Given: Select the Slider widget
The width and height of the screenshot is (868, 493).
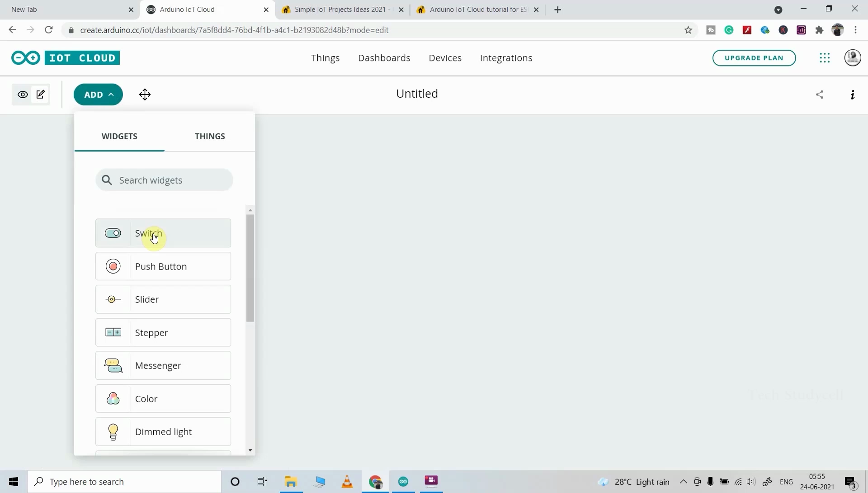Looking at the screenshot, I should point(163,299).
